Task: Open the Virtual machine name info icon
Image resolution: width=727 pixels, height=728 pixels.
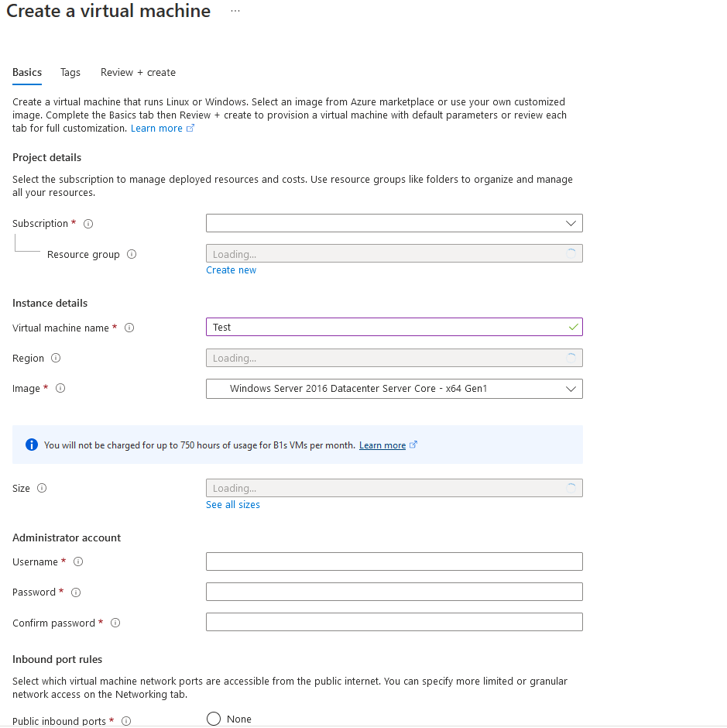Action: coord(129,328)
